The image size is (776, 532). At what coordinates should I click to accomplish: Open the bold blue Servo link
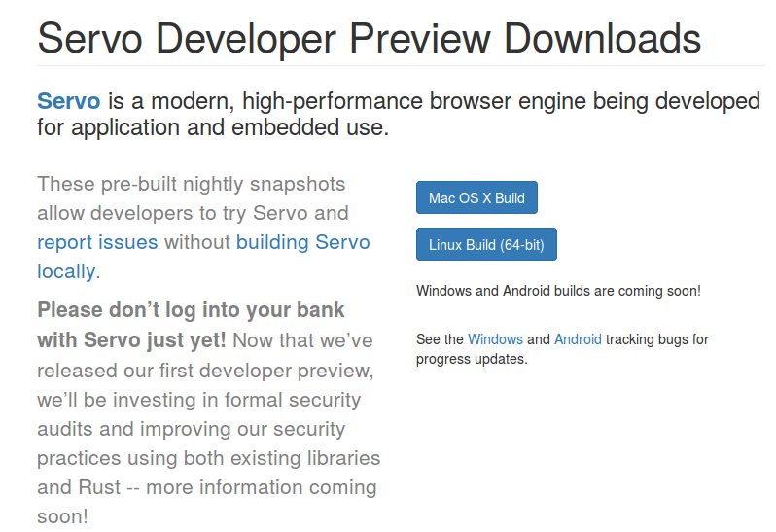click(69, 101)
